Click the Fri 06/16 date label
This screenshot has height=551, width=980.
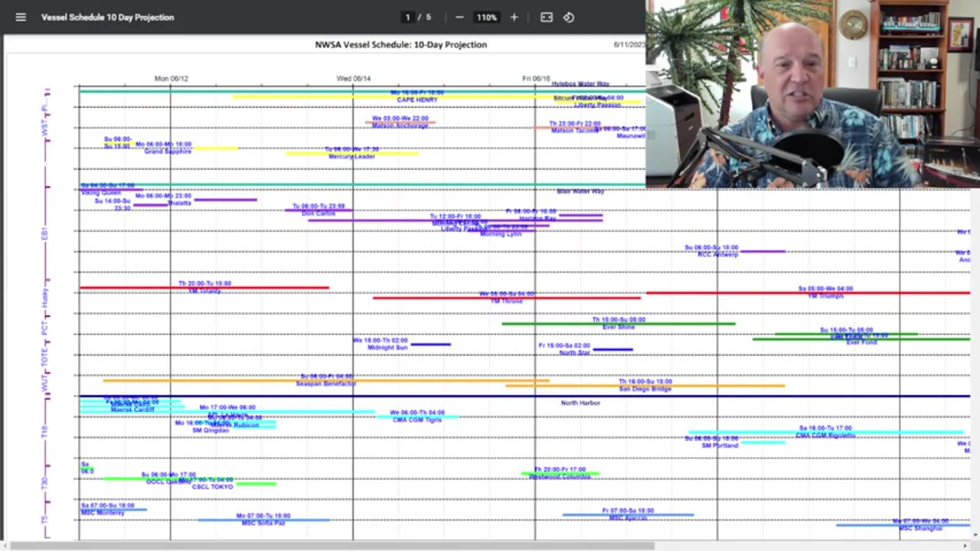click(536, 79)
